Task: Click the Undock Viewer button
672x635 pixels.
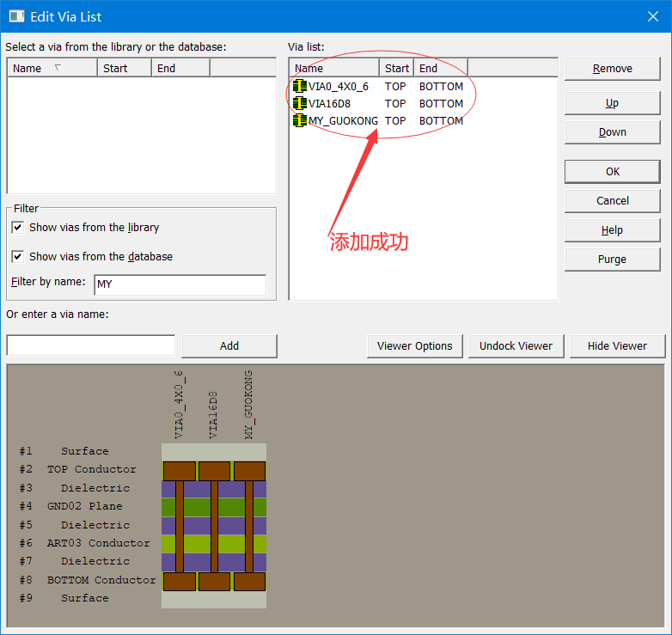Action: [516, 345]
